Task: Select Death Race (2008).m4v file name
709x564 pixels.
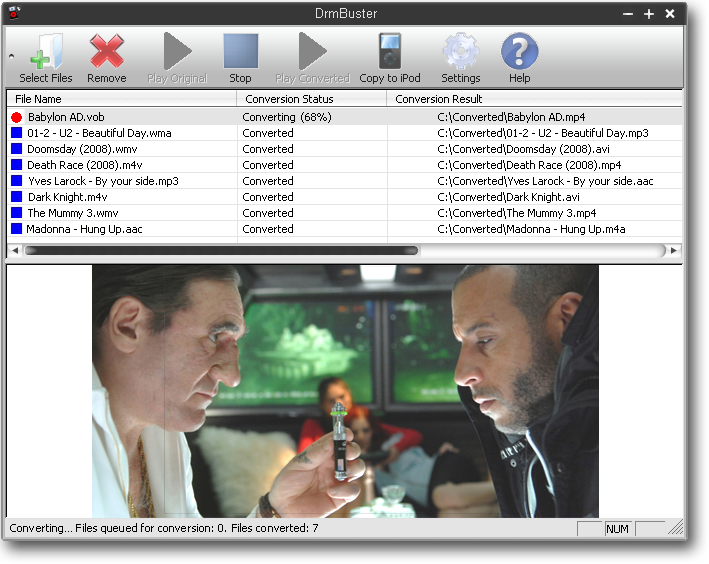Action: (x=85, y=165)
